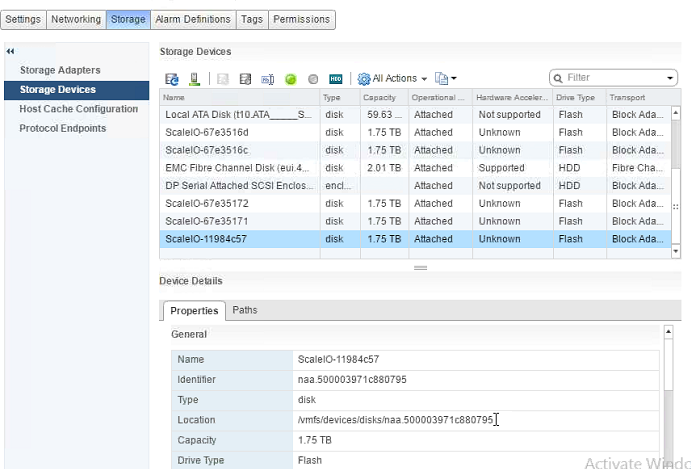691x469 pixels.
Task: Select Storage Adapters in sidebar
Action: (x=59, y=70)
